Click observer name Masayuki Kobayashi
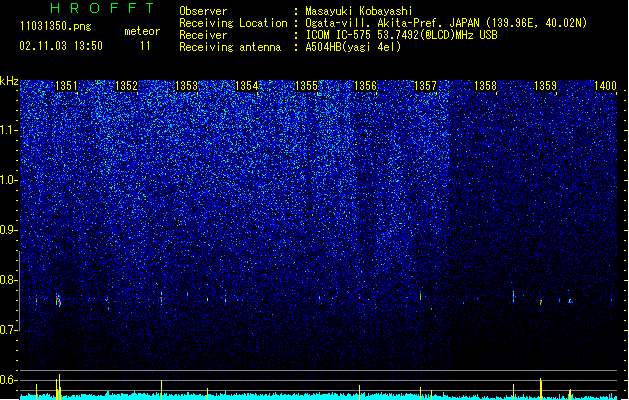This screenshot has width=629, height=400. [359, 11]
